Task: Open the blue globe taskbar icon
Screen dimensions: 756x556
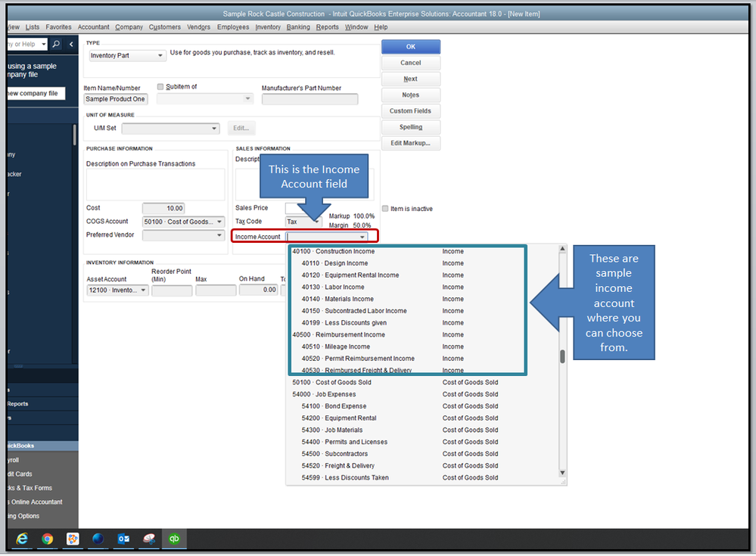Action: [x=98, y=539]
